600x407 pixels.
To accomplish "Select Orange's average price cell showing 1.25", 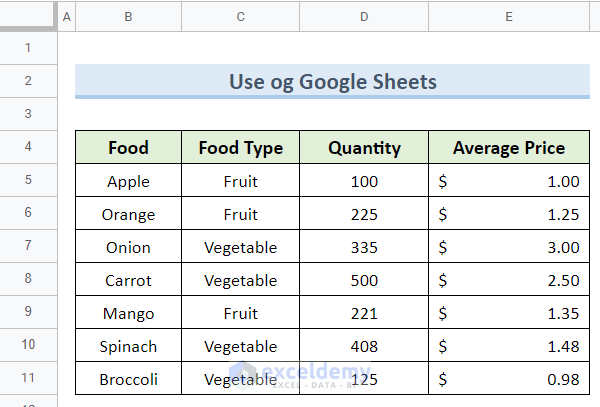I will tap(508, 214).
